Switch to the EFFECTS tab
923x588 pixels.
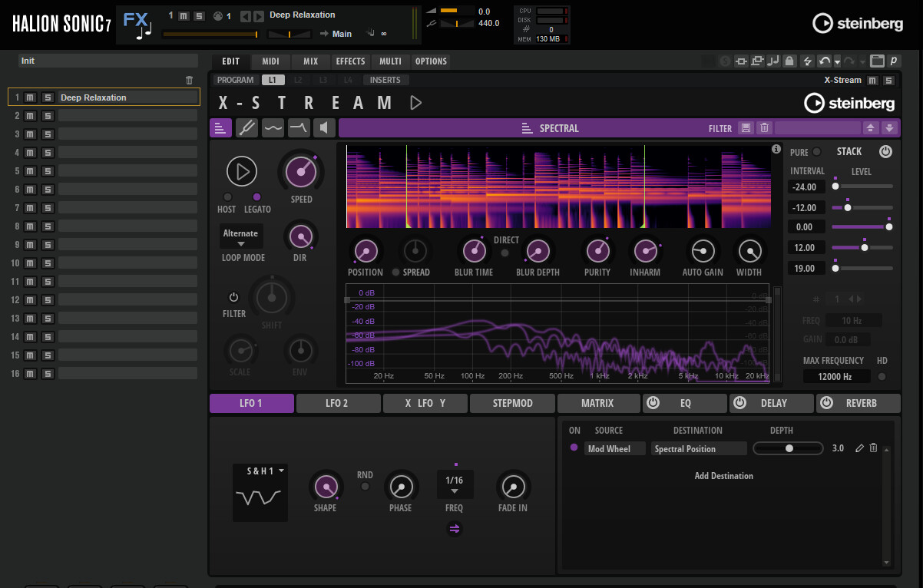(x=350, y=61)
